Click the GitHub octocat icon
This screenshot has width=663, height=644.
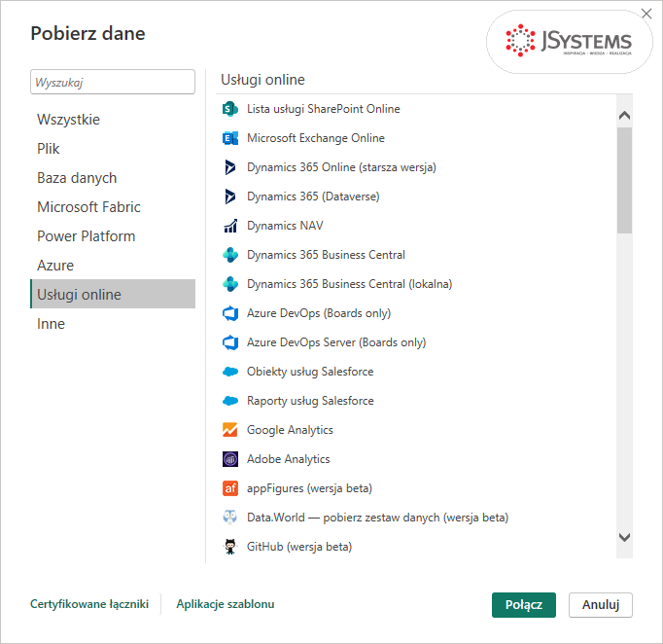pos(230,547)
